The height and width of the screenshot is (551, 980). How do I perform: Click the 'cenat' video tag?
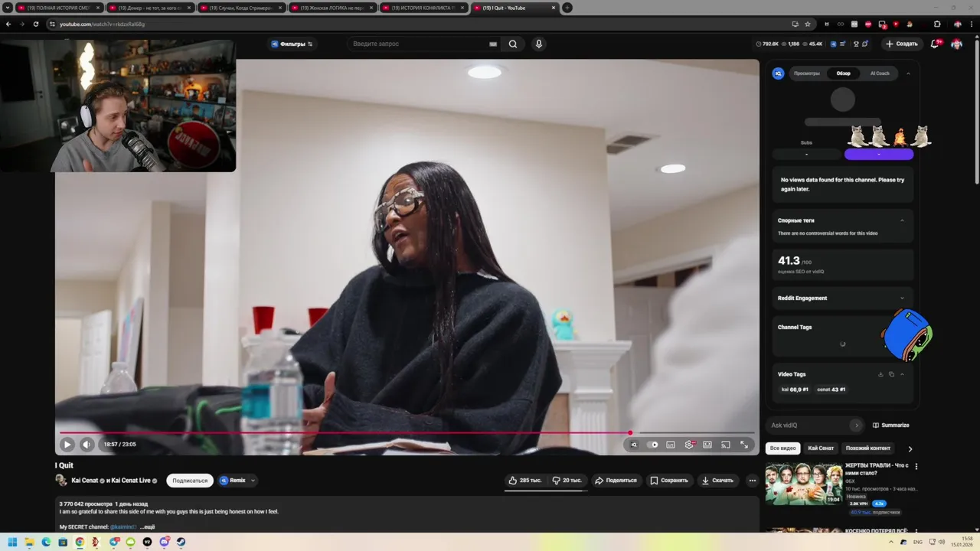point(831,390)
